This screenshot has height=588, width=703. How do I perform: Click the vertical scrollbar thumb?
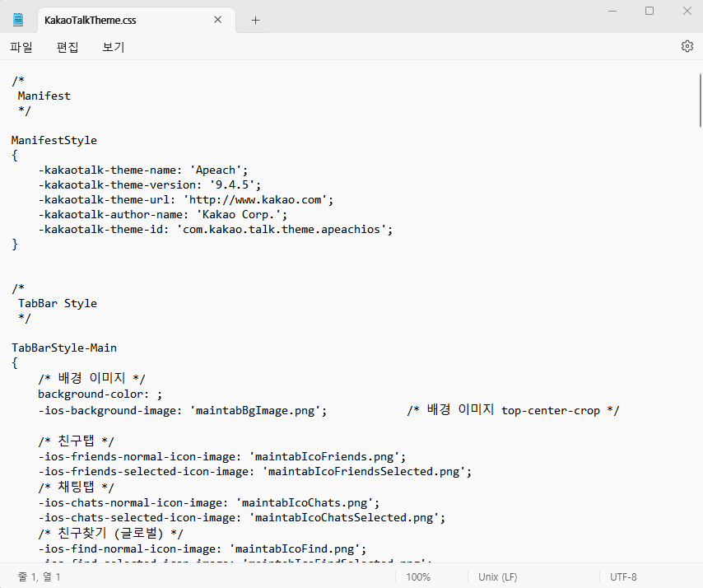tap(700, 100)
